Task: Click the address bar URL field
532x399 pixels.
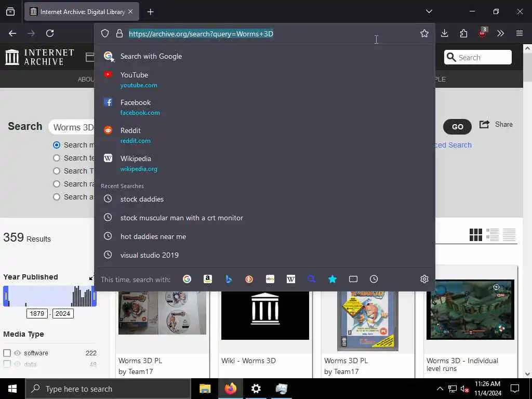Action: tap(271, 34)
